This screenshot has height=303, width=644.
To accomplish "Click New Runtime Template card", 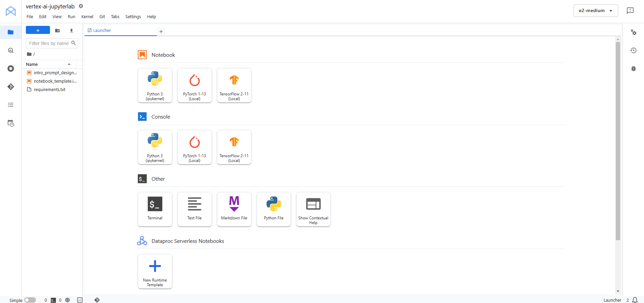I will click(155, 271).
